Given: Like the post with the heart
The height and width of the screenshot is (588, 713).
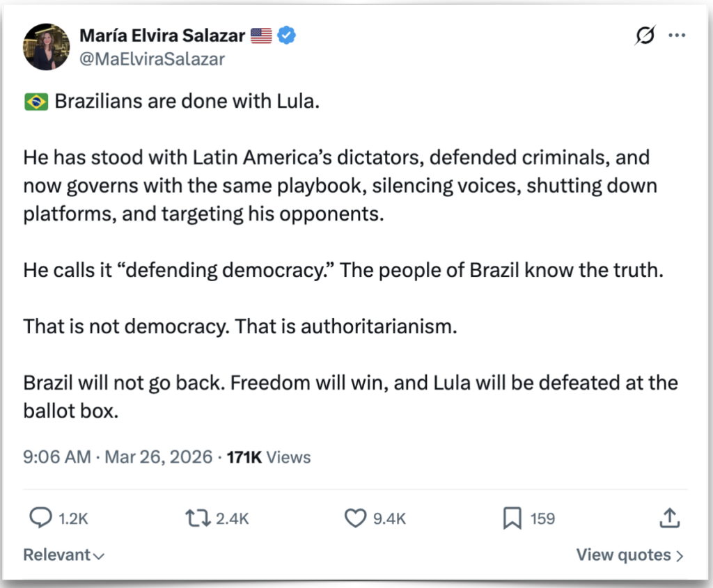Looking at the screenshot, I should pos(356,518).
